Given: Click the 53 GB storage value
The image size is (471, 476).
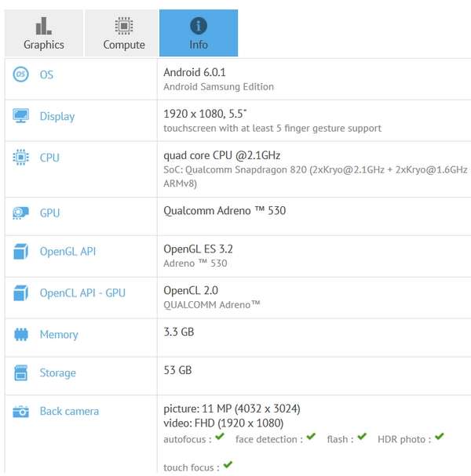Looking at the screenshot, I should click(177, 370).
